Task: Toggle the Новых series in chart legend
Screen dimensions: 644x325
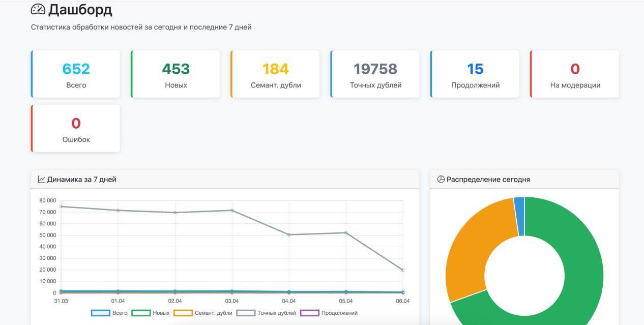Action: (x=151, y=313)
